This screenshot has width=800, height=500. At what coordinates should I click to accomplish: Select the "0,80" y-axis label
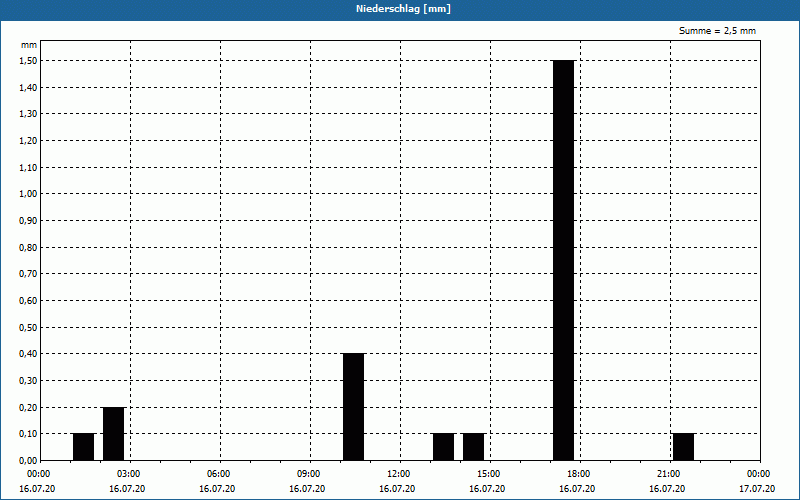28,247
